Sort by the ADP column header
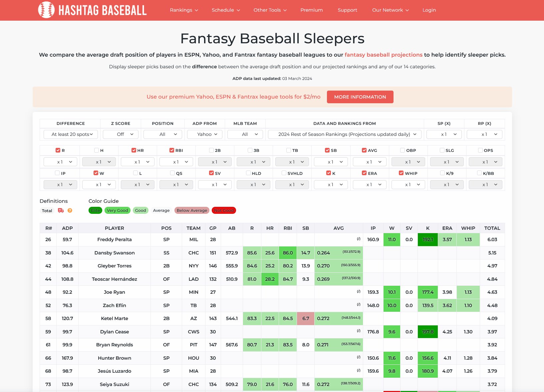The height and width of the screenshot is (392, 544). 67,228
